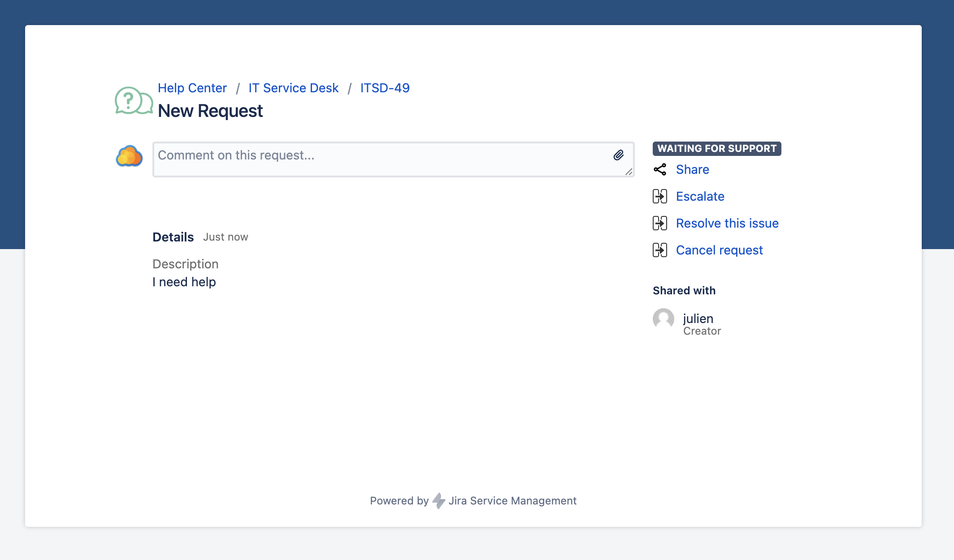Click the icon beside Cancel request
Viewport: 954px width, 560px height.
tap(660, 250)
